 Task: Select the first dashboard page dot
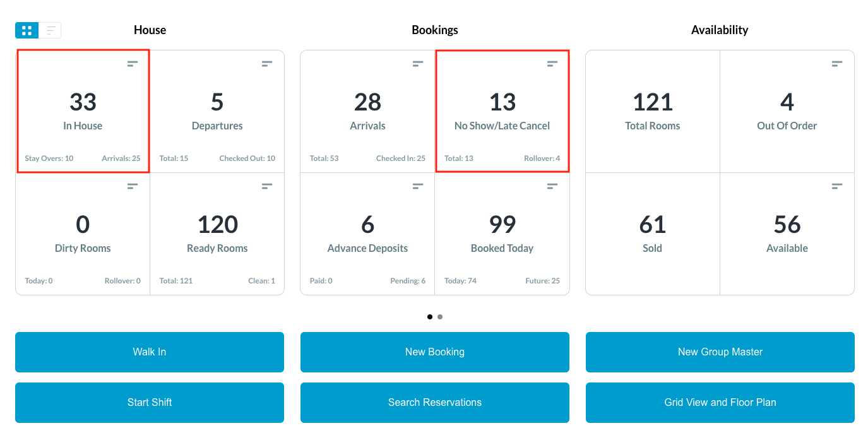[430, 317]
